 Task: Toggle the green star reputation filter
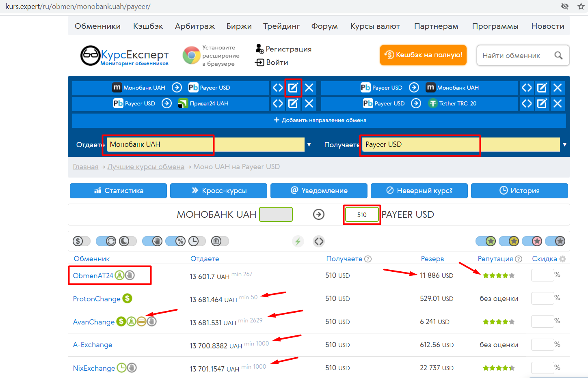486,241
